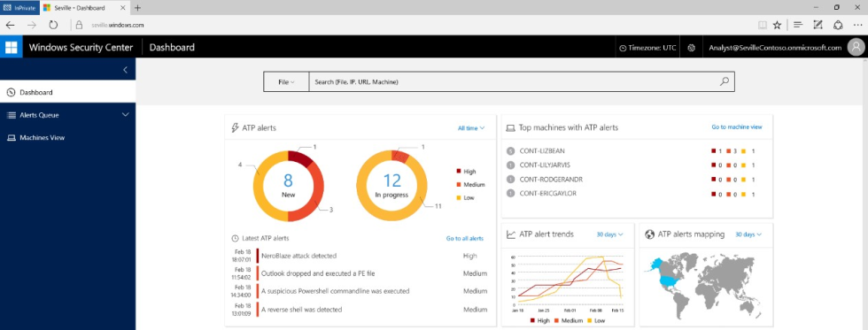Click the Medium legend in trends chart

pyautogui.click(x=569, y=320)
